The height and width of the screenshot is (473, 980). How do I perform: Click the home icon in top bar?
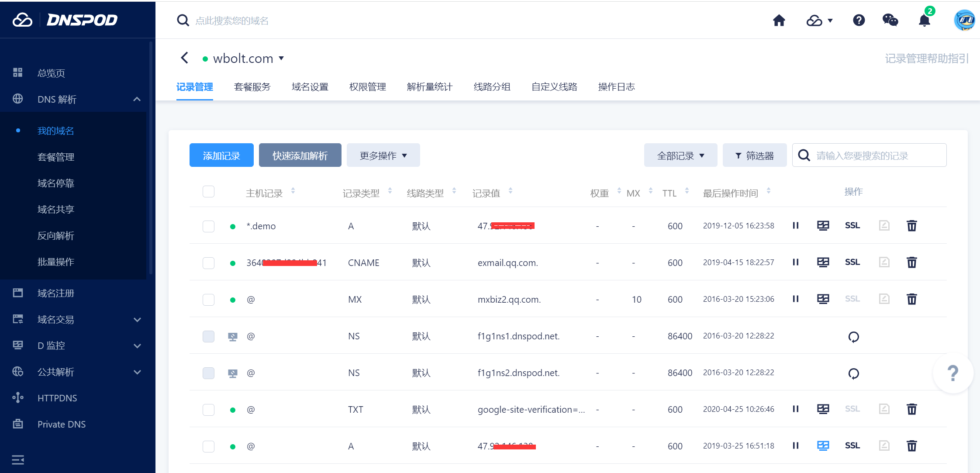point(779,21)
